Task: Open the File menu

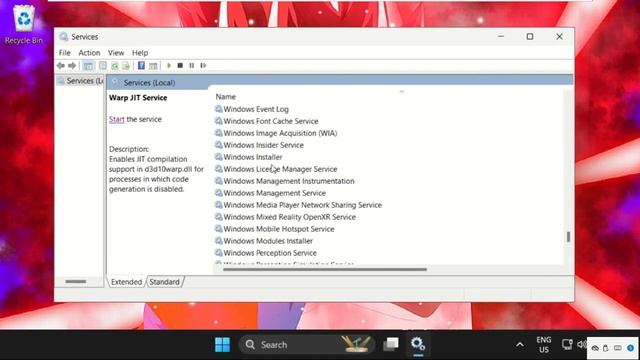Action: [64, 53]
